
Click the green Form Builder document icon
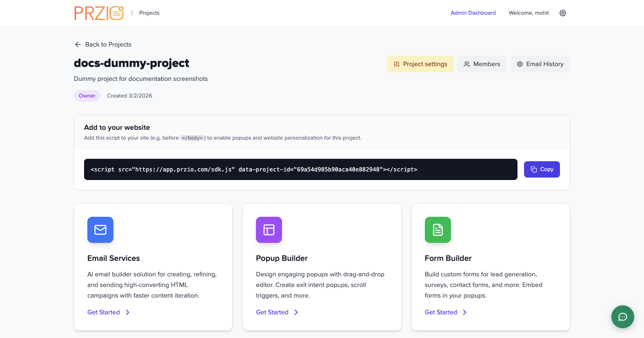438,230
